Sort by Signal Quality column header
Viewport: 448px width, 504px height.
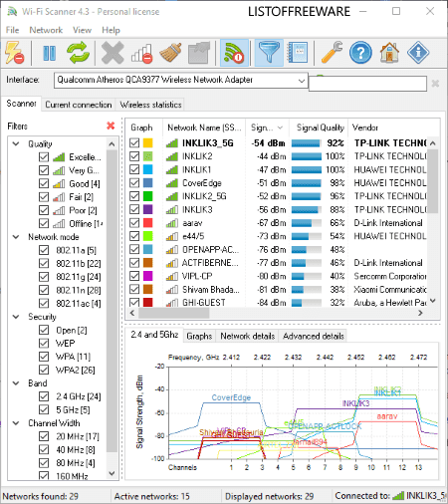tap(320, 127)
